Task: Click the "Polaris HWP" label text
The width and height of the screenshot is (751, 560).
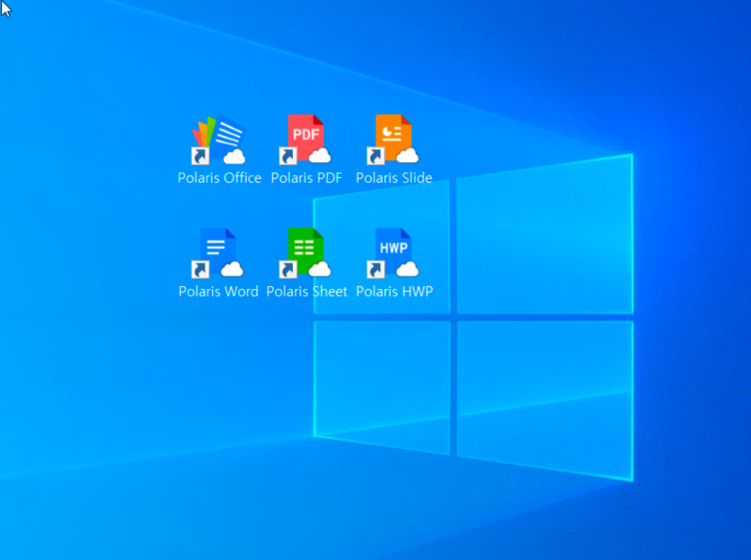Action: (x=394, y=292)
